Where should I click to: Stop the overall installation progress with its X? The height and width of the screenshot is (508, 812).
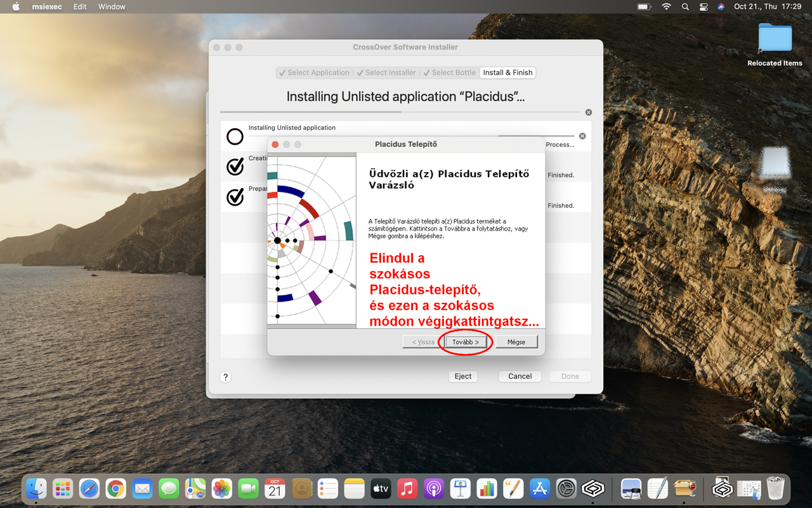tap(589, 112)
